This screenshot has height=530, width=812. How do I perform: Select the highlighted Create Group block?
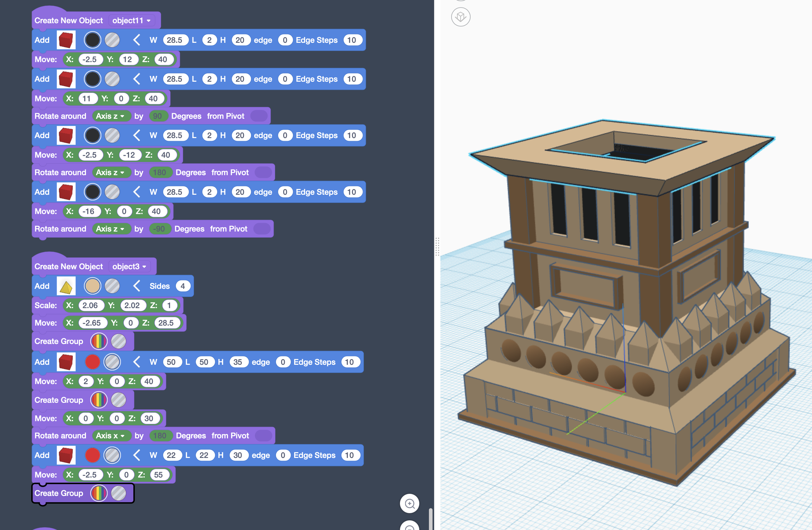click(x=59, y=493)
